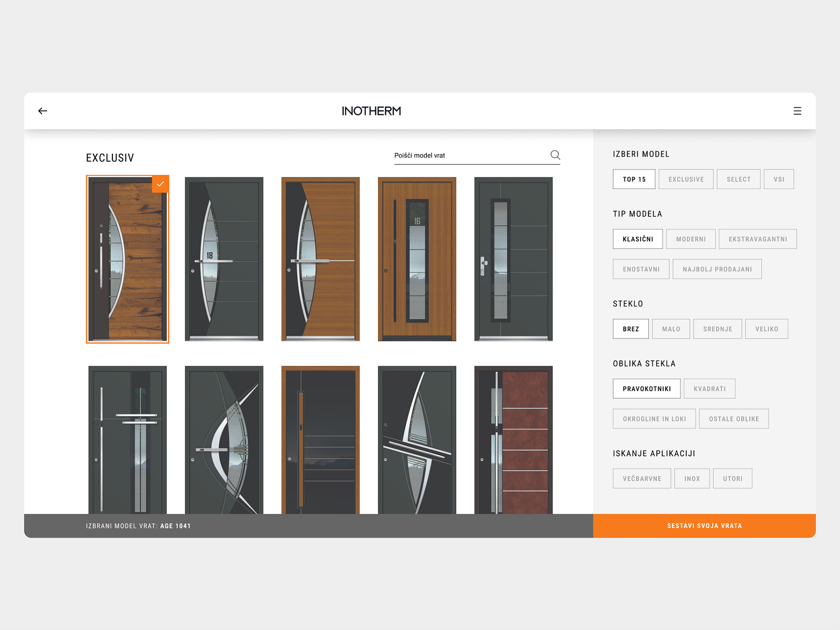Click the back arrow in the header
Viewport: 840px width, 630px height.
click(x=43, y=111)
